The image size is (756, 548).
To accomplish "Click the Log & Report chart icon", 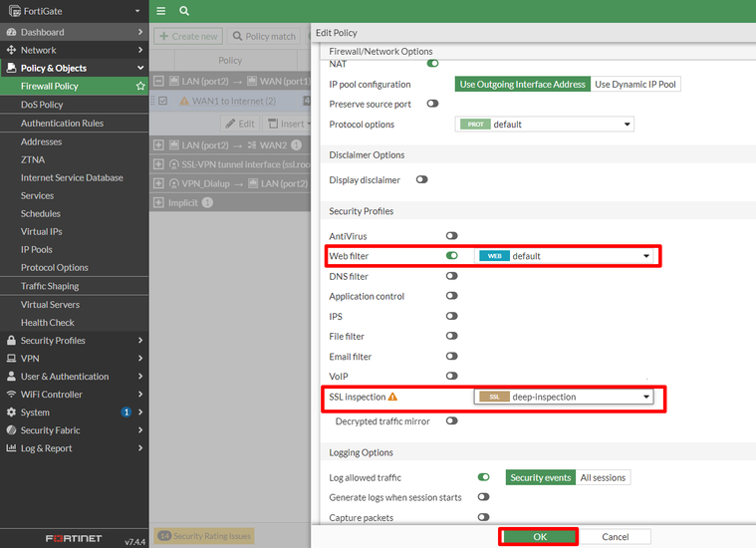I will pyautogui.click(x=11, y=448).
